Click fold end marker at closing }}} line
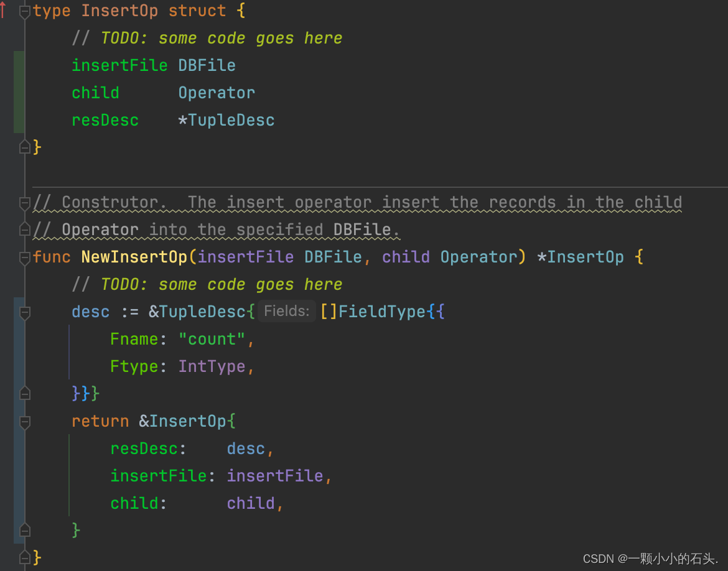 pyautogui.click(x=25, y=394)
